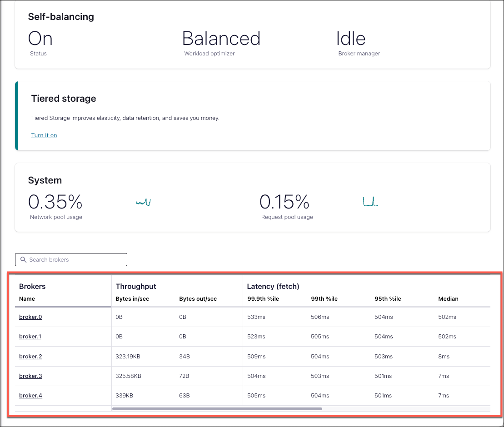Click the Network pool usage sparkline
This screenshot has height=427, width=504.
point(143,202)
